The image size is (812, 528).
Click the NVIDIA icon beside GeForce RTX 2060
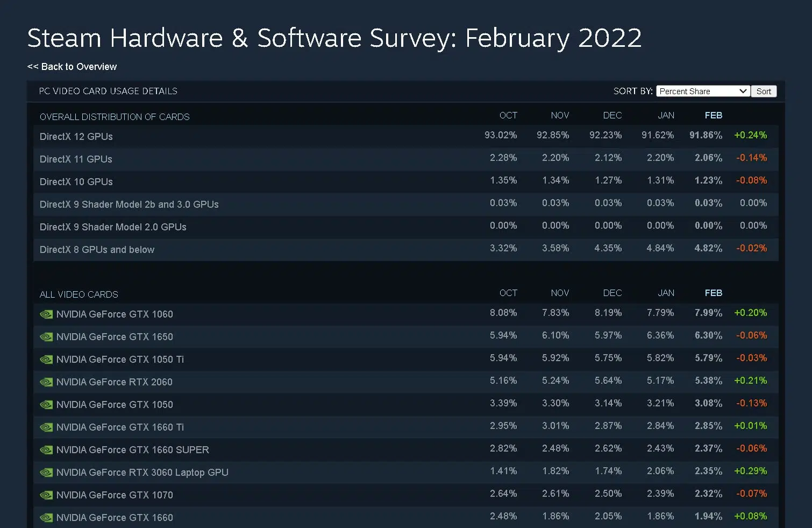coord(46,382)
